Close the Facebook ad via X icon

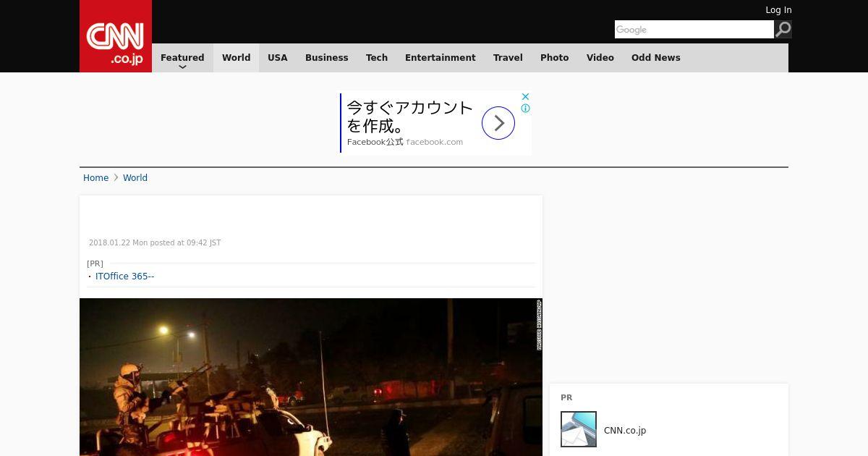click(526, 96)
